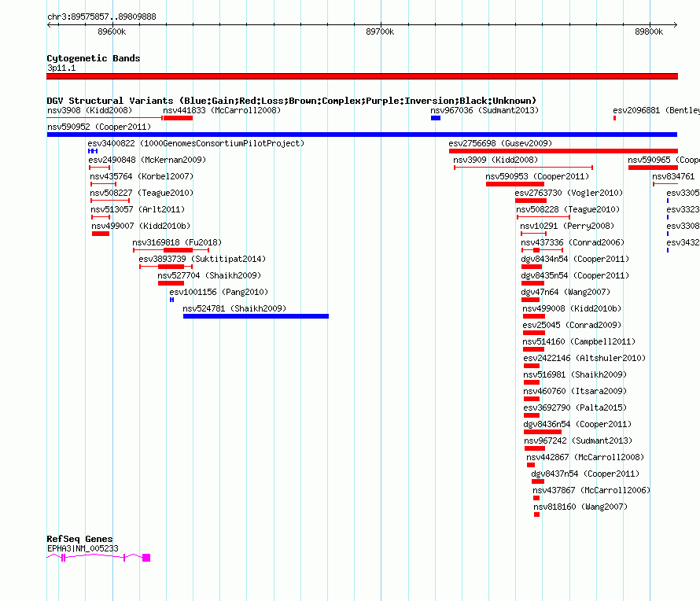Select the nsv3908 (Kidd2008) variant label

90,110
